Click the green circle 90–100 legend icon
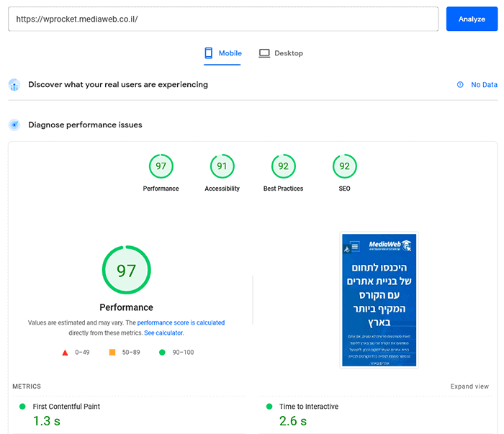The height and width of the screenshot is (434, 504). [162, 353]
